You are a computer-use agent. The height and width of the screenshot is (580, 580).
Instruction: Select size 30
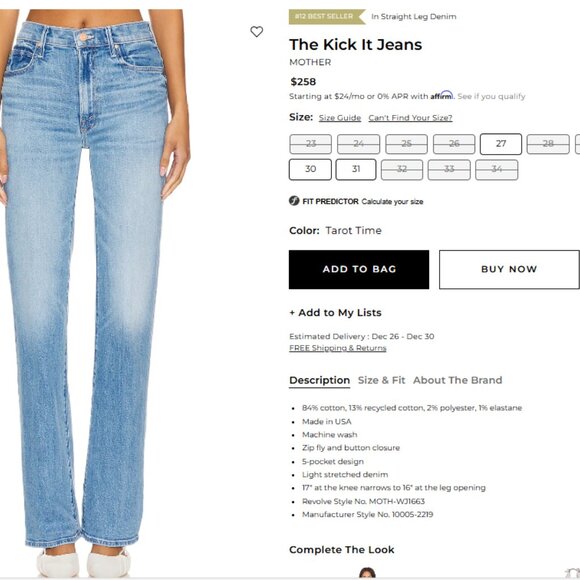pyautogui.click(x=310, y=169)
